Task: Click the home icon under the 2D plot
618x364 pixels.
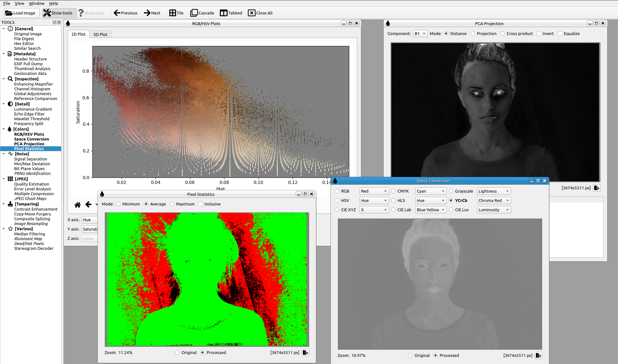Action: click(x=78, y=205)
